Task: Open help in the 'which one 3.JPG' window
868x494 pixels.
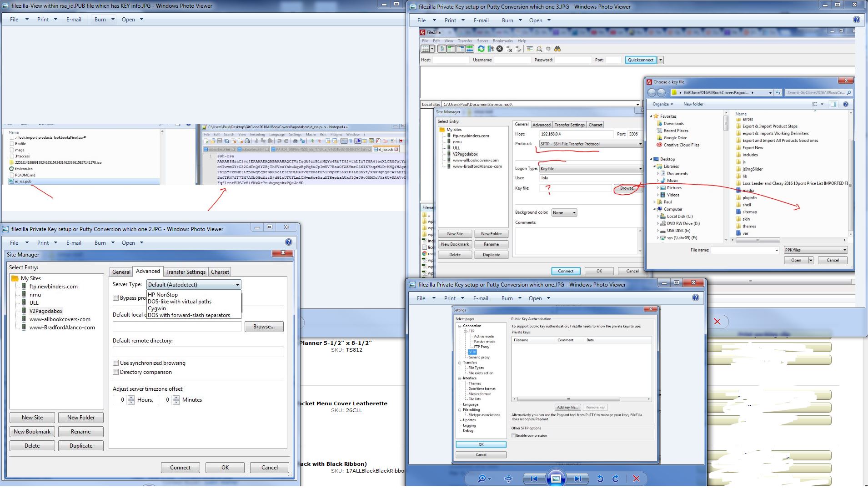Action: (x=857, y=20)
